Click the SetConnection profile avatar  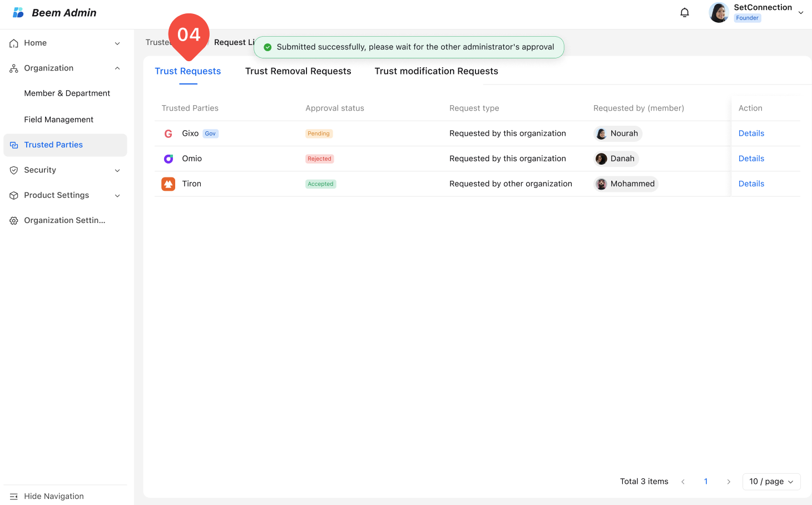tap(719, 13)
